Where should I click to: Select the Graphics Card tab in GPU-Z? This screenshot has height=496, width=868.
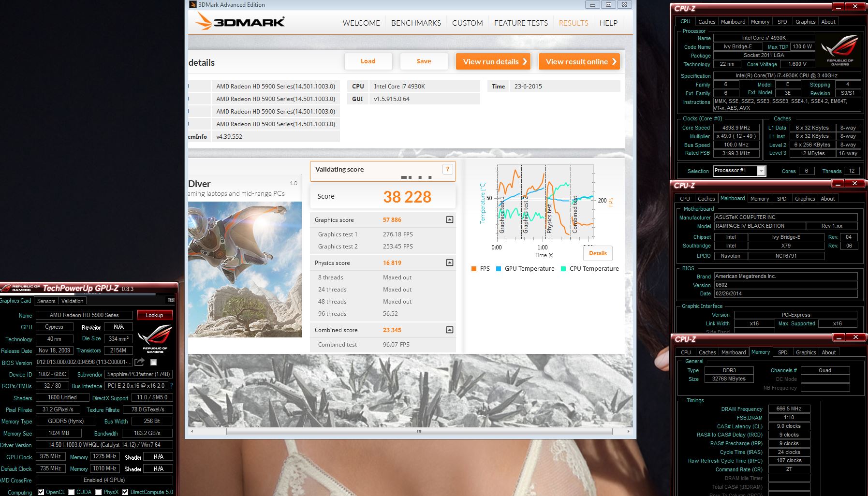(x=15, y=300)
